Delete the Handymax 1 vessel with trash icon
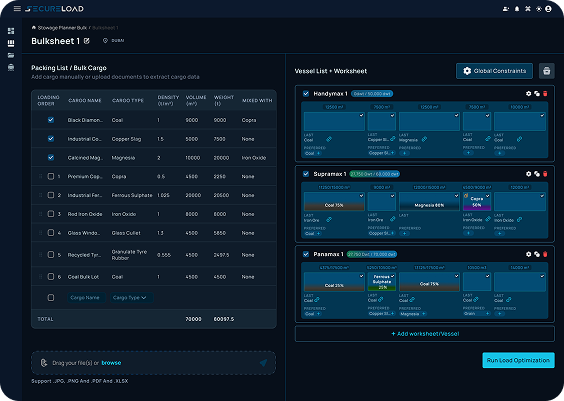The height and width of the screenshot is (401, 564). click(545, 94)
